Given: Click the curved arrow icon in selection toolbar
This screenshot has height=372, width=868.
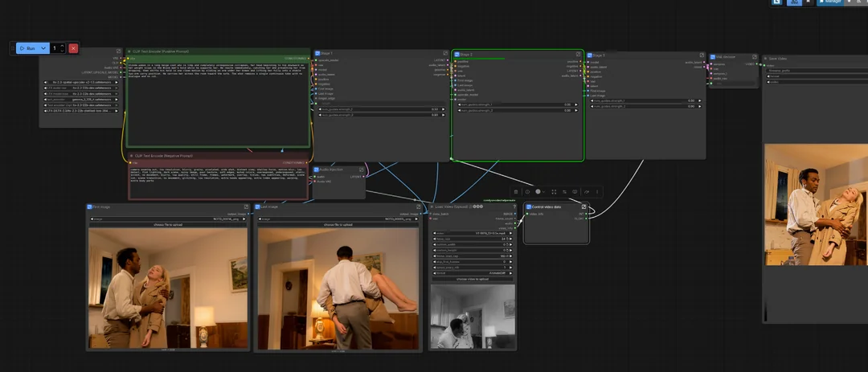Looking at the screenshot, I should pyautogui.click(x=587, y=191).
